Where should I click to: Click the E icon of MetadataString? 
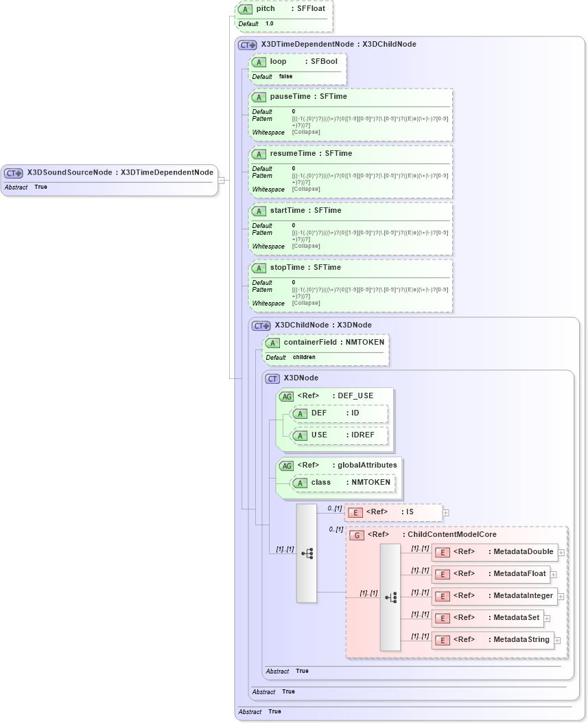(x=443, y=641)
